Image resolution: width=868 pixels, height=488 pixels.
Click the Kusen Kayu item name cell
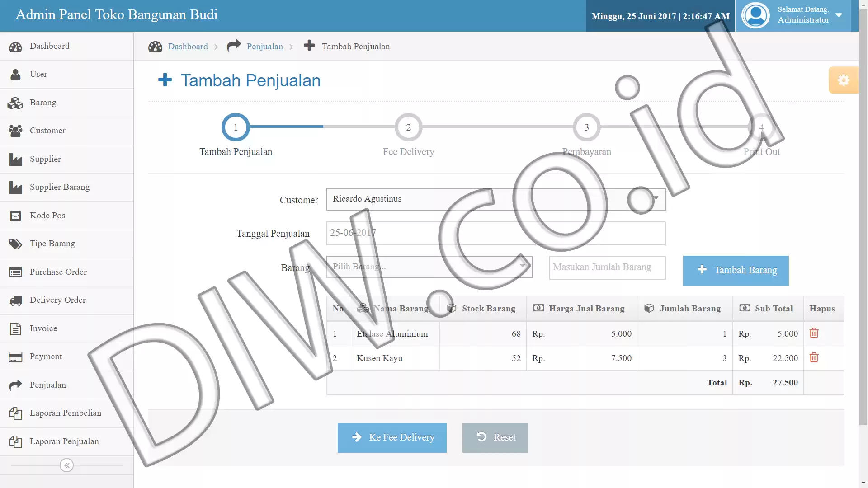395,358
